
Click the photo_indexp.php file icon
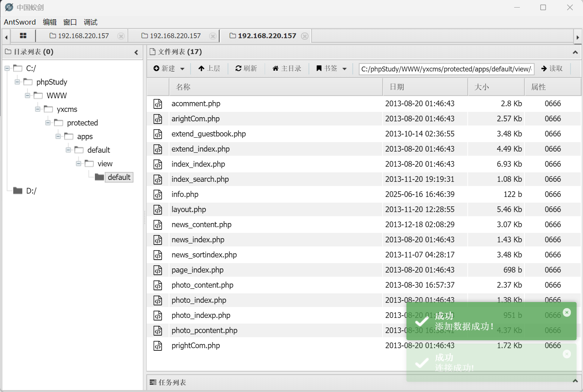pos(158,315)
